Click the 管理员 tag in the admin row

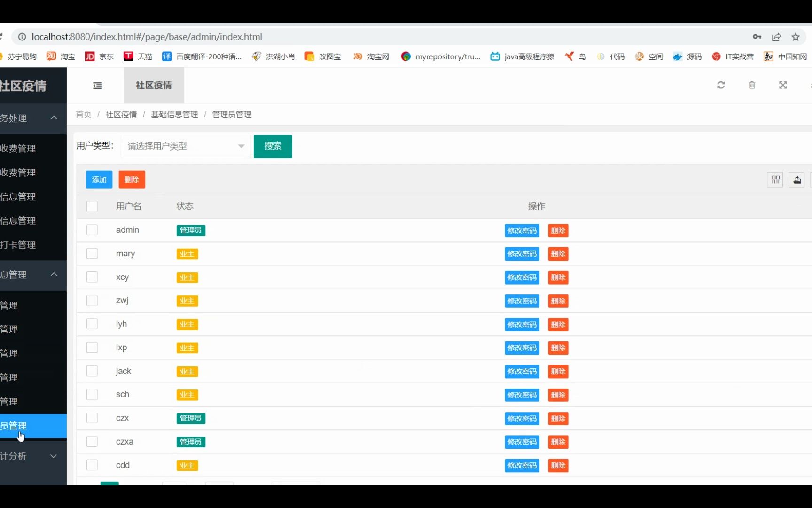[191, 230]
